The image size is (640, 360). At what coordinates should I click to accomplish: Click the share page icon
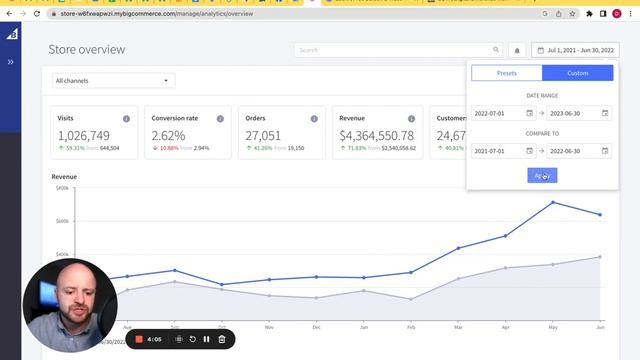558,13
